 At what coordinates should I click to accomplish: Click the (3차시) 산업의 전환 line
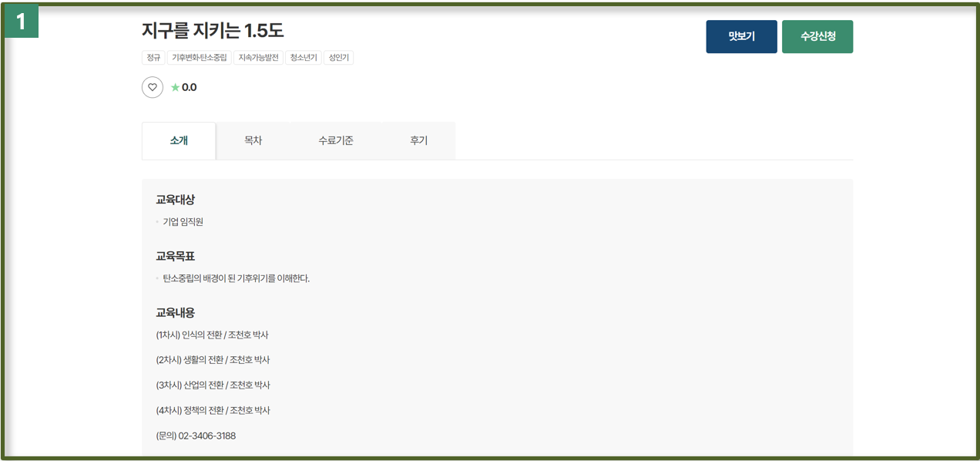pos(213,385)
